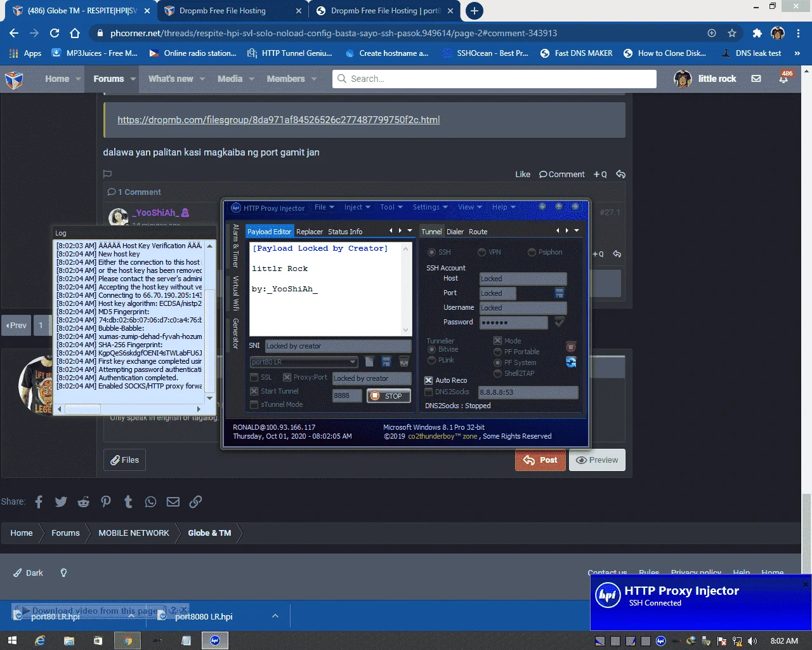Toggle the Auto Reco checkbox
Viewport: 812px width, 650px height.
pyautogui.click(x=428, y=380)
